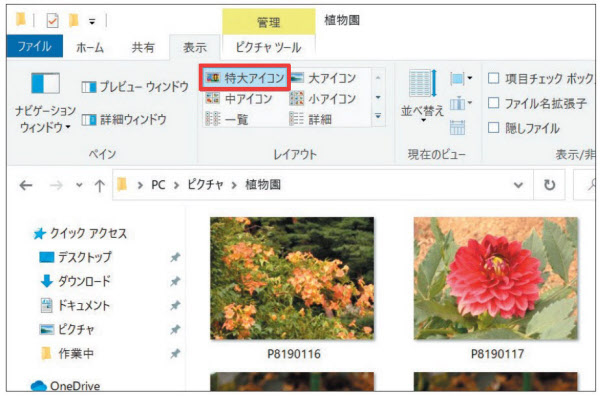The width and height of the screenshot is (600, 396).
Task: Open 作業中 folder in quick access
Action: (67, 353)
